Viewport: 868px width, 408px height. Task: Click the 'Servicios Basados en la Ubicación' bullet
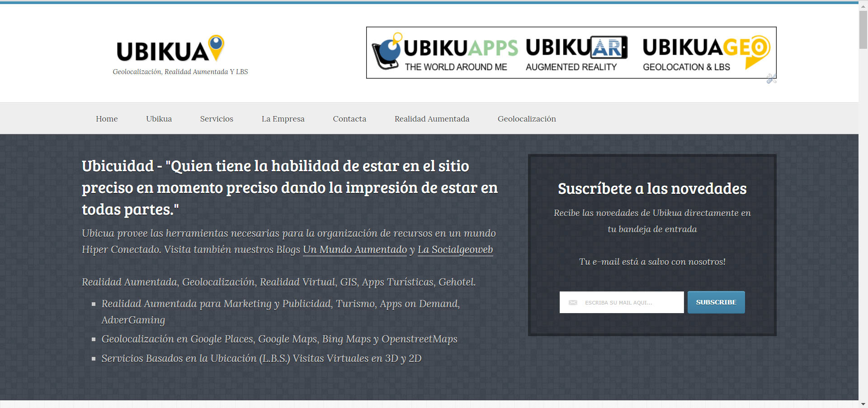tap(261, 358)
